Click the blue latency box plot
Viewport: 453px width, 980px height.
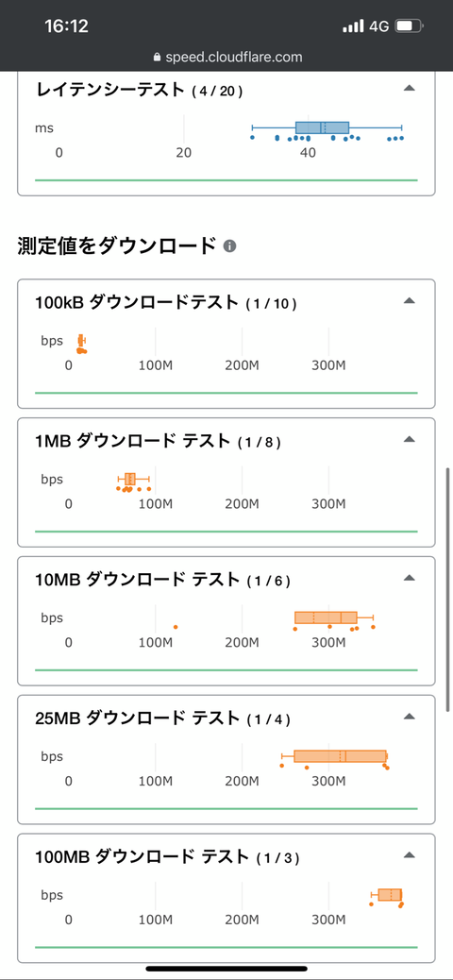327,127
